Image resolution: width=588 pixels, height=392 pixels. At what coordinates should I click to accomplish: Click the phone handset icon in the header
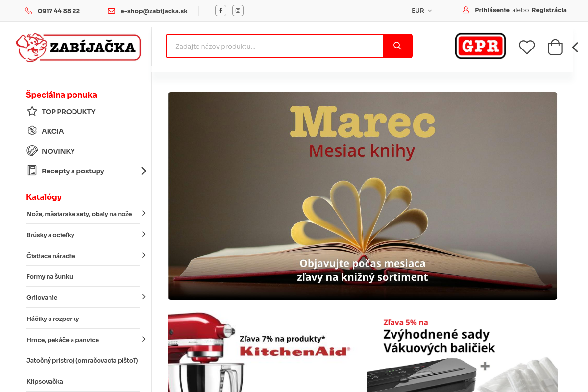click(x=28, y=10)
